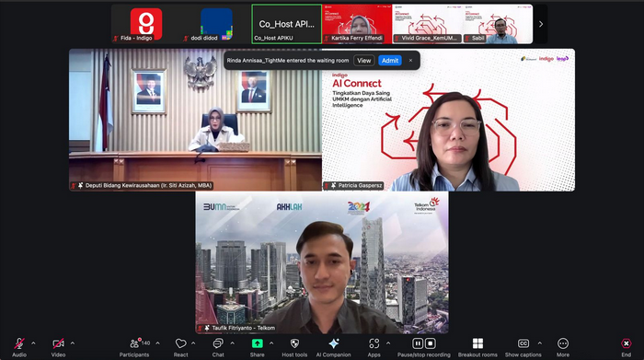Show next participants with gallery arrow
The height and width of the screenshot is (360, 644).
click(x=541, y=24)
